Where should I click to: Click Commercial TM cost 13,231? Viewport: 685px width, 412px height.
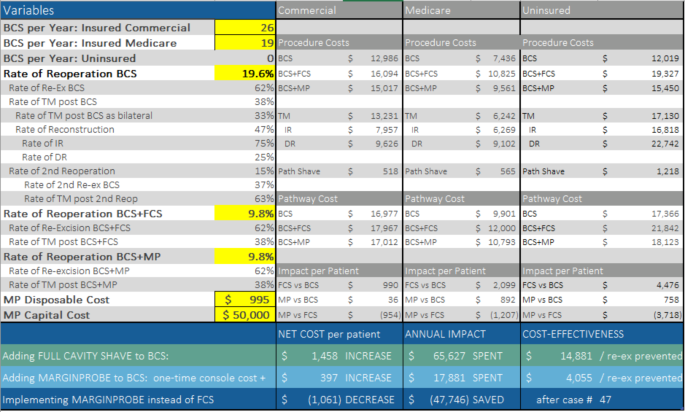(384, 116)
